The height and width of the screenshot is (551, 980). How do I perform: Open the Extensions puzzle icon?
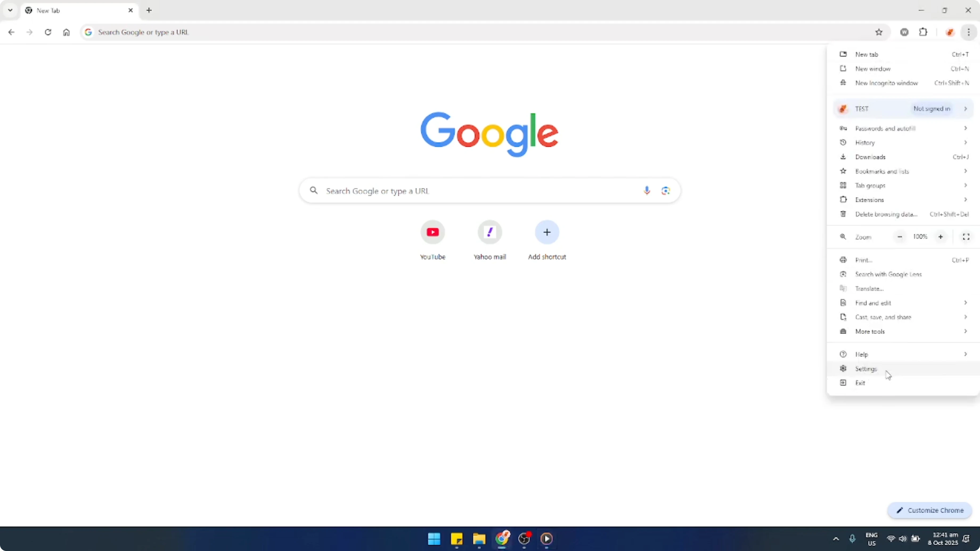point(924,32)
